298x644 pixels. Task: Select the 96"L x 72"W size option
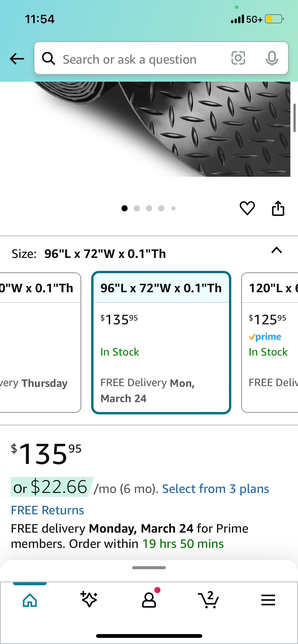tap(161, 342)
